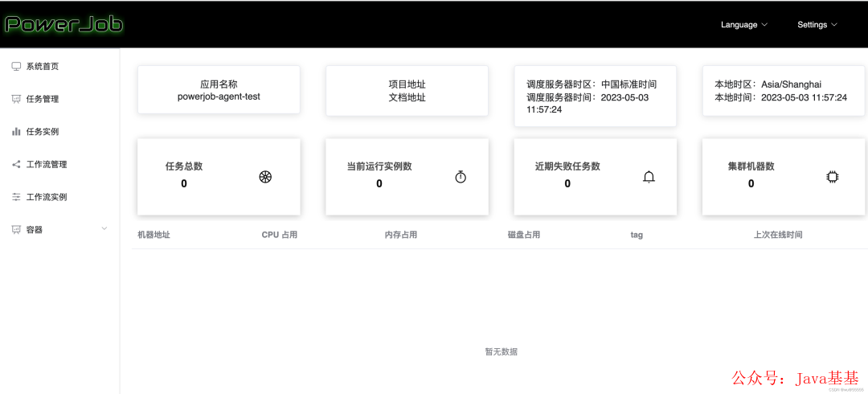868x394 pixels.
Task: Click the 磁盘占用 column header
Action: tap(524, 235)
